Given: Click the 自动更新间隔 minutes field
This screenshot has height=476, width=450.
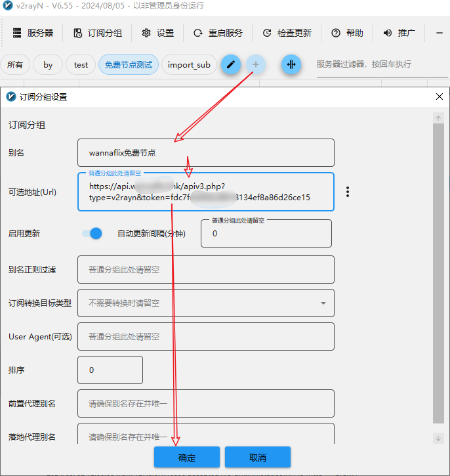Looking at the screenshot, I should point(266,234).
